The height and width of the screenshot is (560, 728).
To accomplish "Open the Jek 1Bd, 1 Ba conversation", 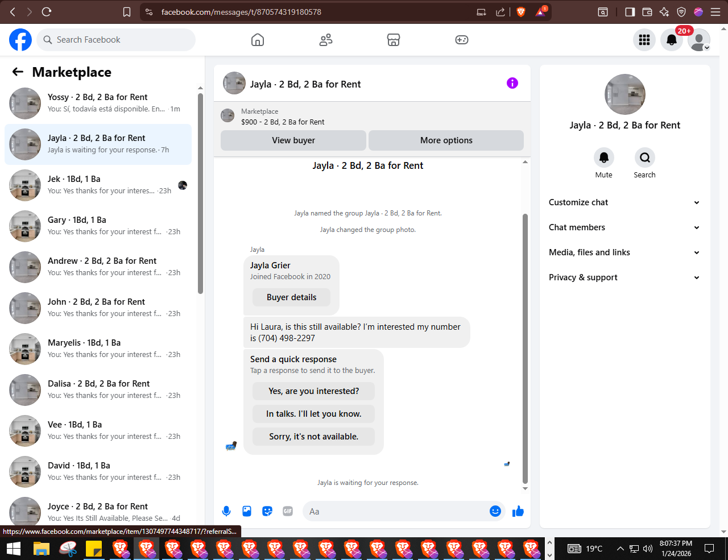I will [x=98, y=185].
